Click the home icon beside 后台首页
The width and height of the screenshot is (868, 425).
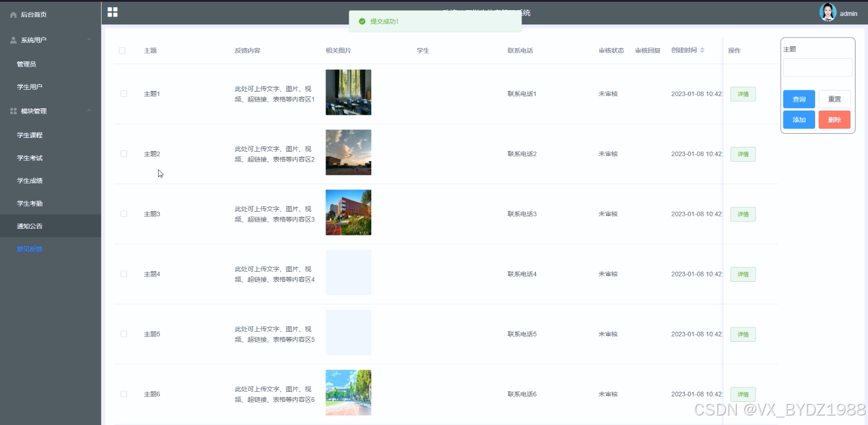pos(14,15)
